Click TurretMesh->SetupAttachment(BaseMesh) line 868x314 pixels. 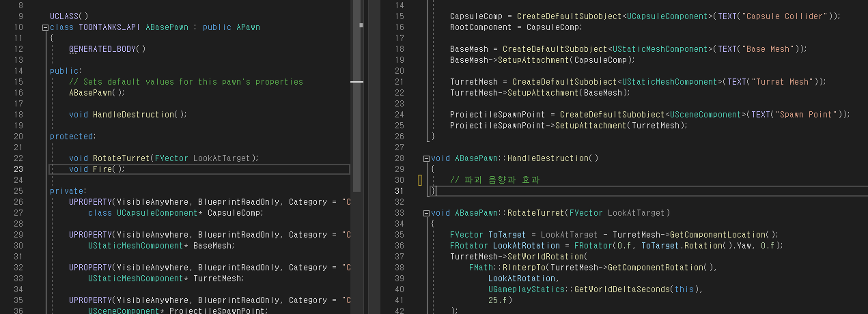540,93
